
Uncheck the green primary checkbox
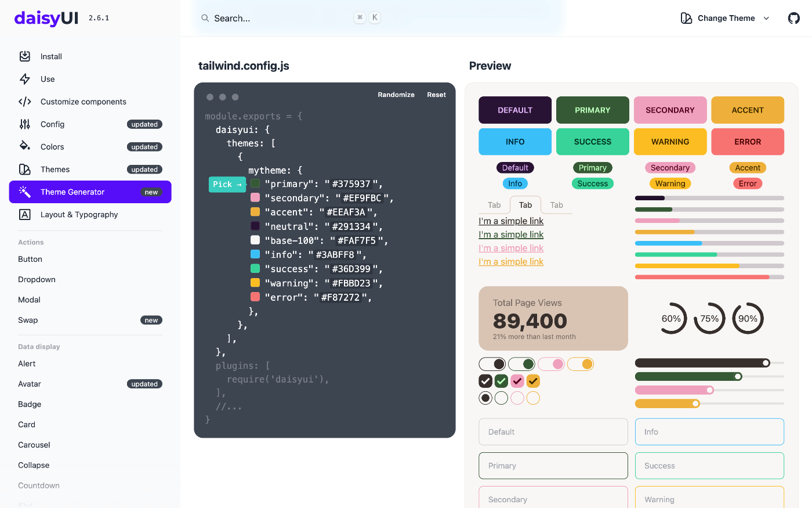point(502,381)
